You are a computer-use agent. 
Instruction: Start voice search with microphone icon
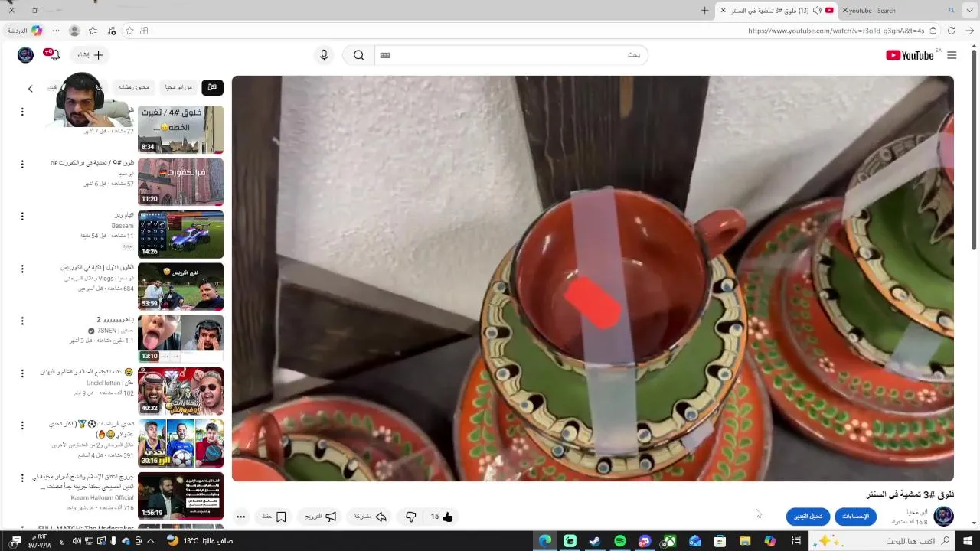click(324, 55)
